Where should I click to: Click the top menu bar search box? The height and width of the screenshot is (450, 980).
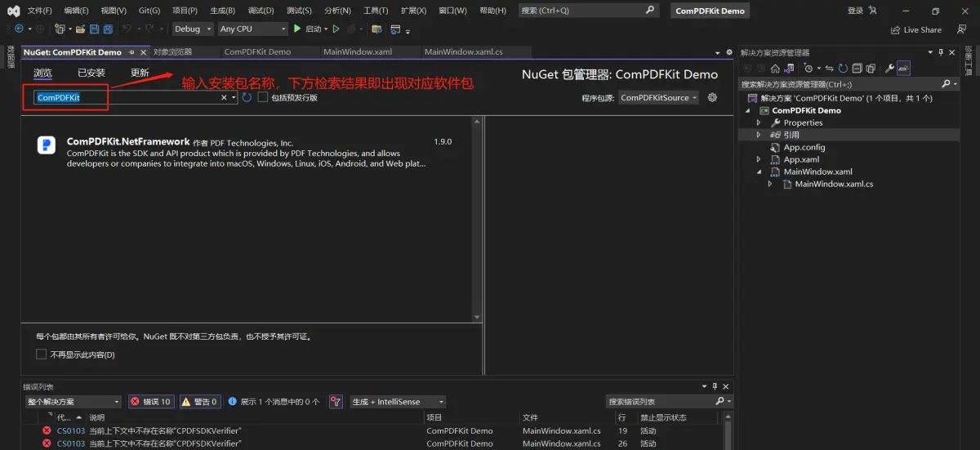coord(589,11)
